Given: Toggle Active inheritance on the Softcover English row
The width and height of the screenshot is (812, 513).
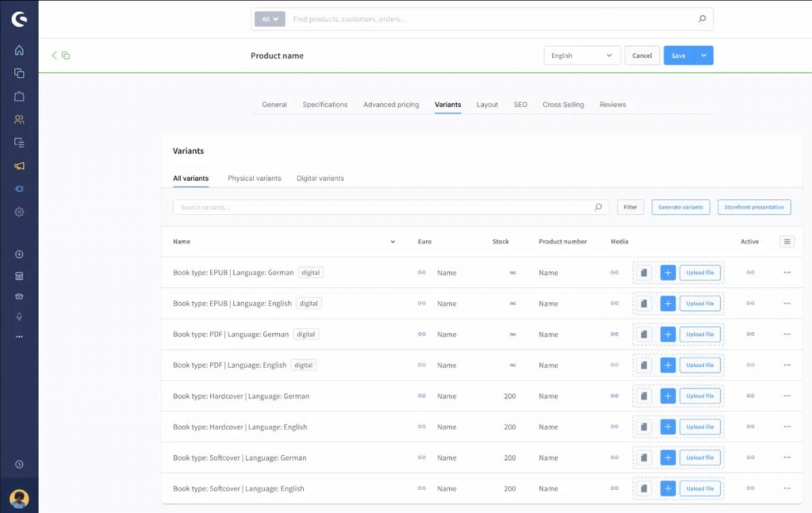Looking at the screenshot, I should (750, 488).
